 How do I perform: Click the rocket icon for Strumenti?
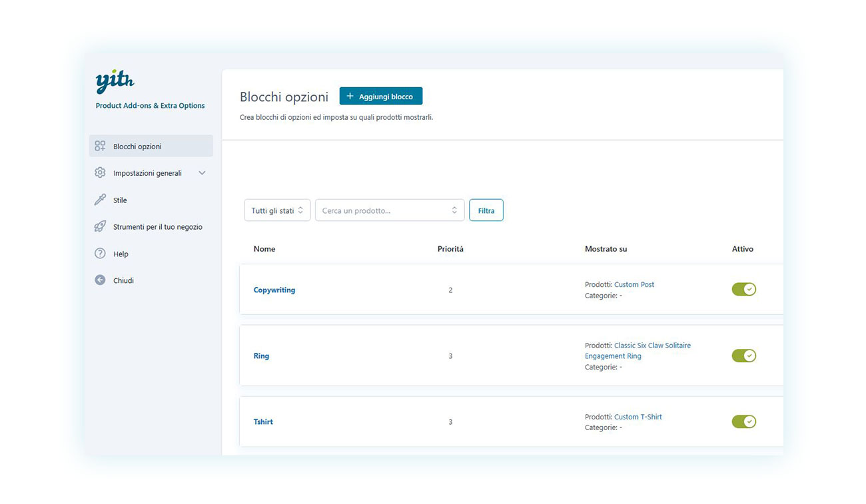pos(100,226)
